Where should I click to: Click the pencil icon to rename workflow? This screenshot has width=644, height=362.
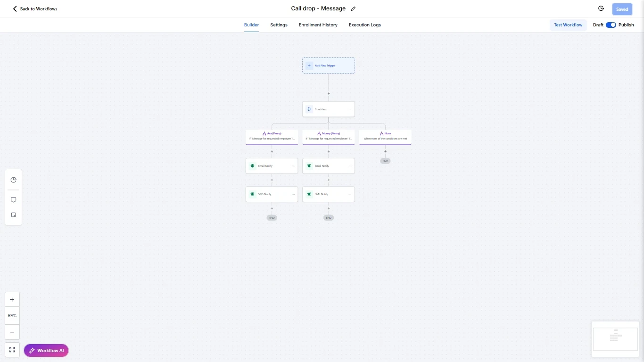coord(353,8)
